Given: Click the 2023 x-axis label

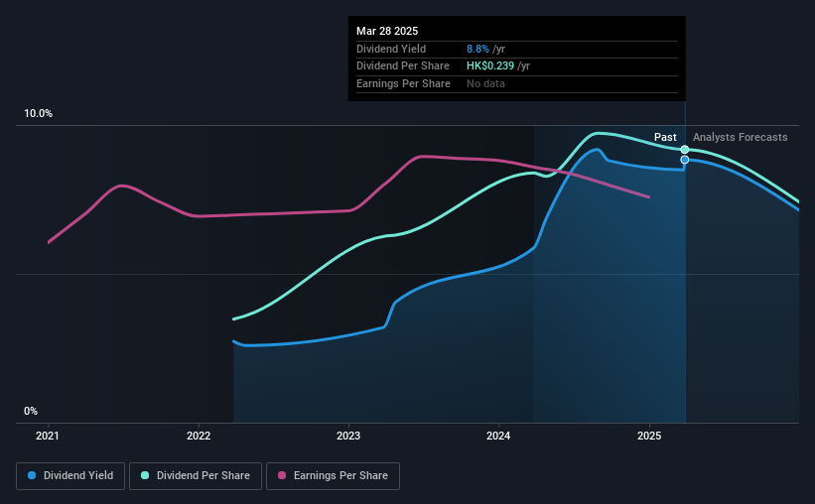Looking at the screenshot, I should pos(348,436).
